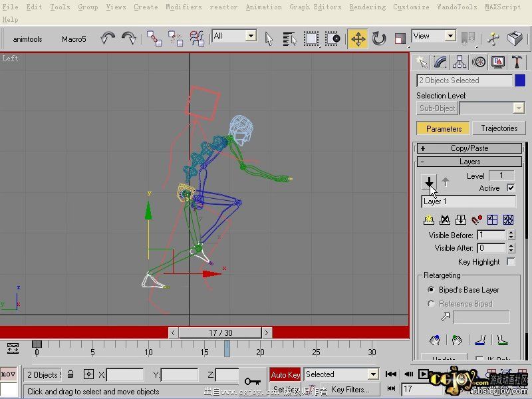Toggle absolute/offset transform type-in icon
532x399 pixels.
click(88, 374)
